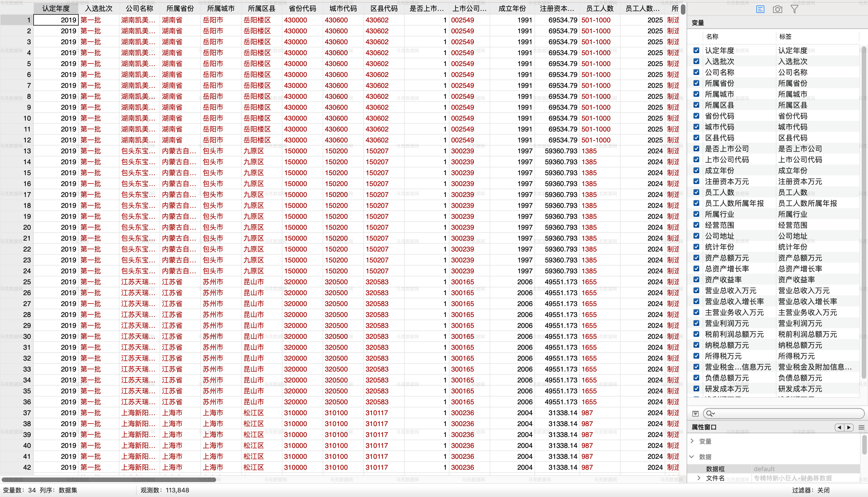Screen dimensions: 868x497
Task: Click 300239 stock code cell in row 20
Action: click(470, 227)
